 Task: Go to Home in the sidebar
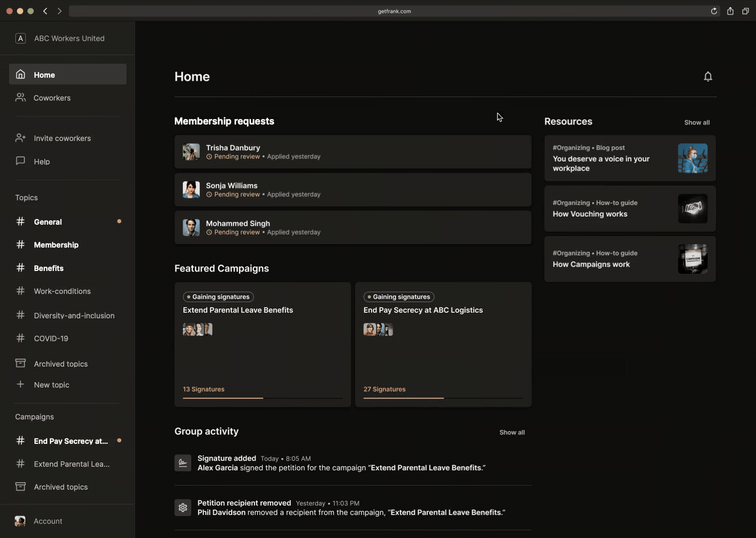tap(68, 74)
